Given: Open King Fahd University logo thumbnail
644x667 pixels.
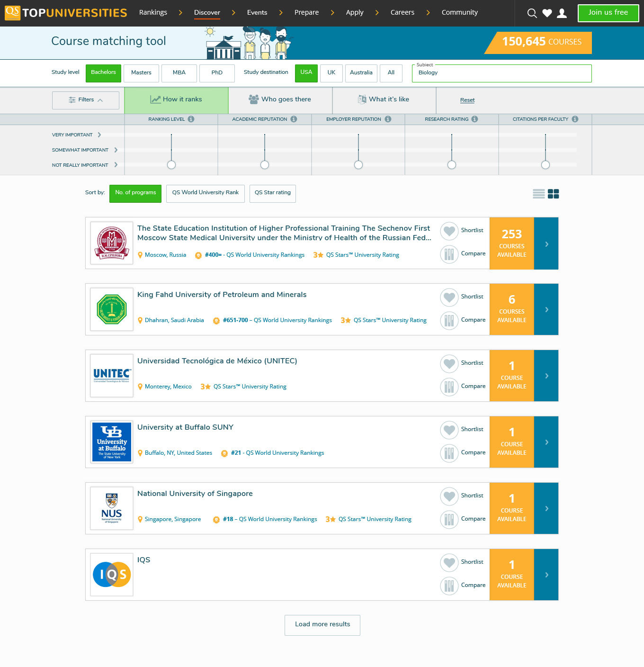Looking at the screenshot, I should (x=112, y=309).
